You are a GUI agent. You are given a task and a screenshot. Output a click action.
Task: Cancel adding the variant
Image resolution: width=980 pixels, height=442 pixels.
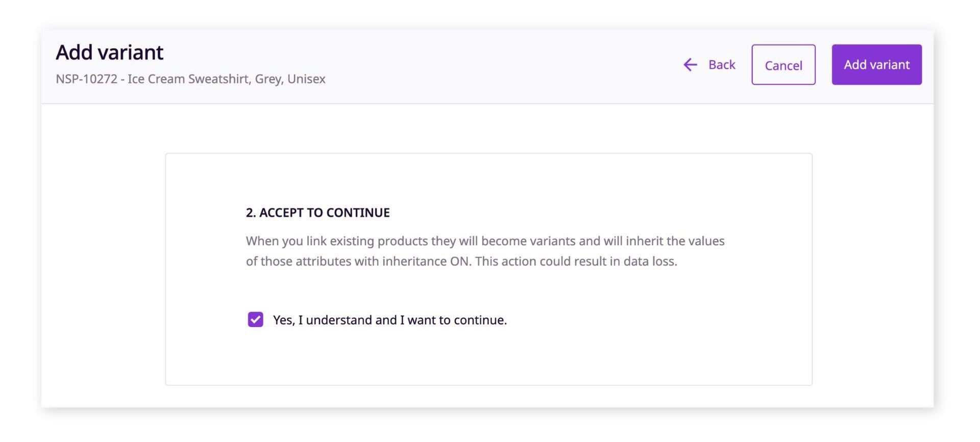(x=783, y=65)
